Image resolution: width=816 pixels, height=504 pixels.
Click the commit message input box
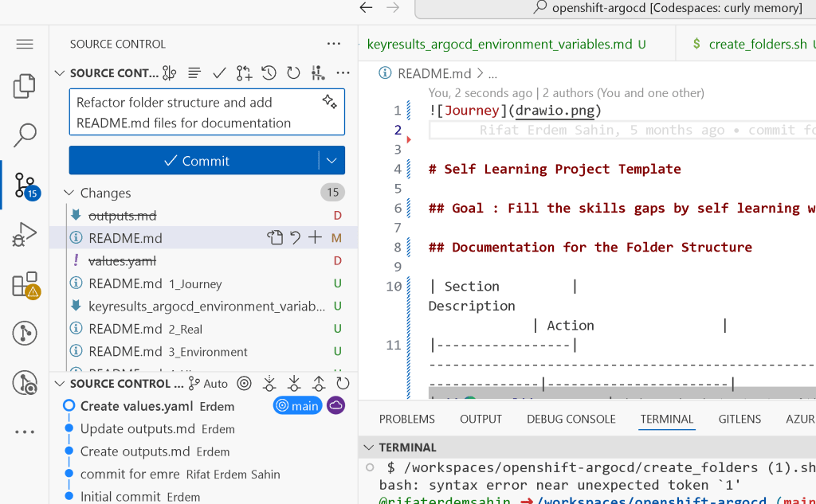click(206, 112)
